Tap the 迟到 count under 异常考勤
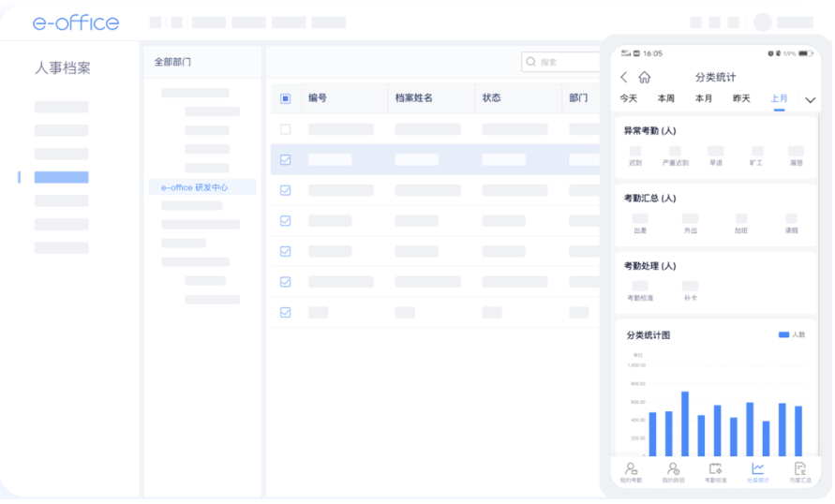Screen dimensions: 835x504 [x=635, y=151]
